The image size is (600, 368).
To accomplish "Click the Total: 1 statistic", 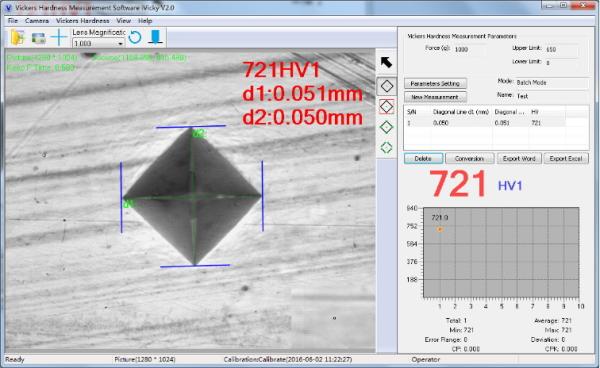I will (456, 321).
